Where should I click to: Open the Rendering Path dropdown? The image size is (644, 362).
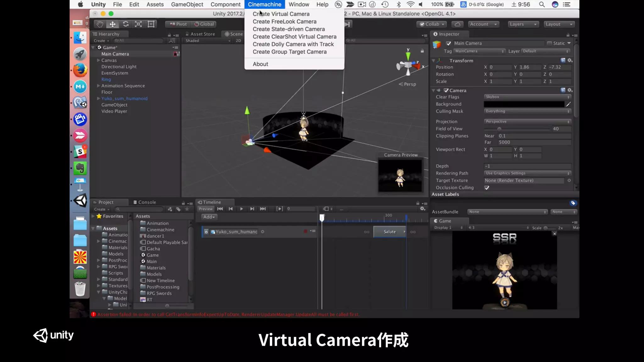(527, 173)
